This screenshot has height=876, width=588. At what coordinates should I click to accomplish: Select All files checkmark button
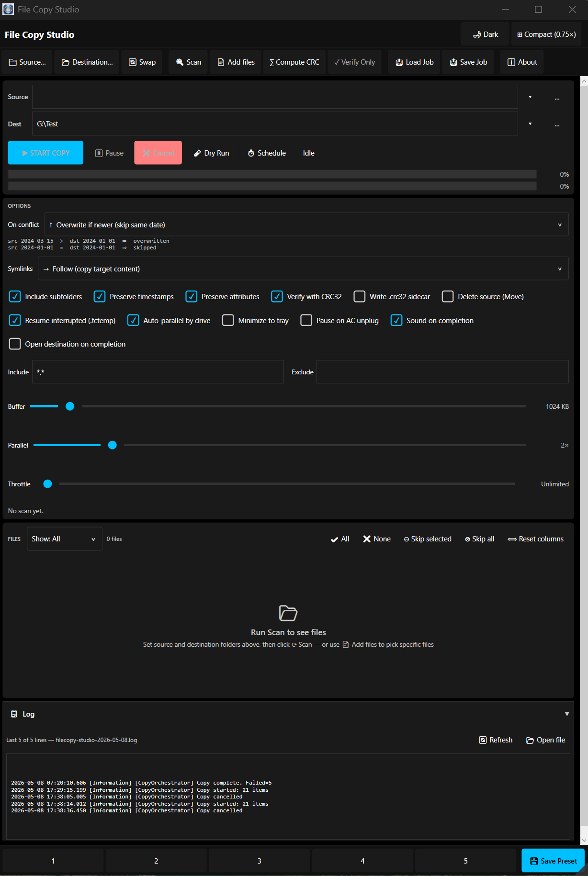340,539
